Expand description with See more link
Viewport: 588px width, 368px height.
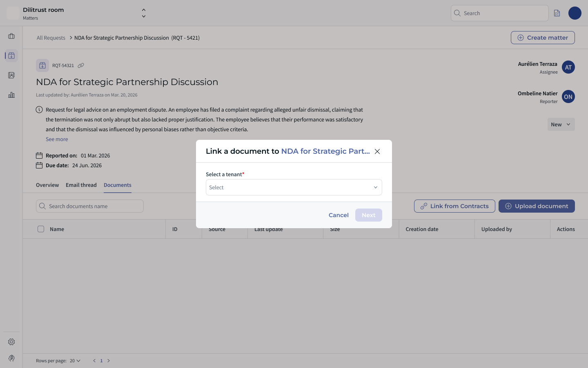click(x=57, y=139)
